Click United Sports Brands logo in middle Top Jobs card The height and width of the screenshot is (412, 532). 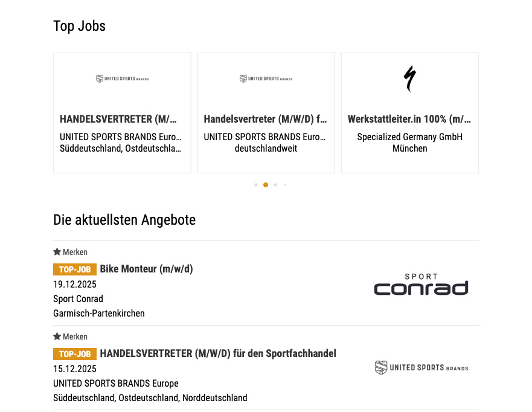point(266,79)
